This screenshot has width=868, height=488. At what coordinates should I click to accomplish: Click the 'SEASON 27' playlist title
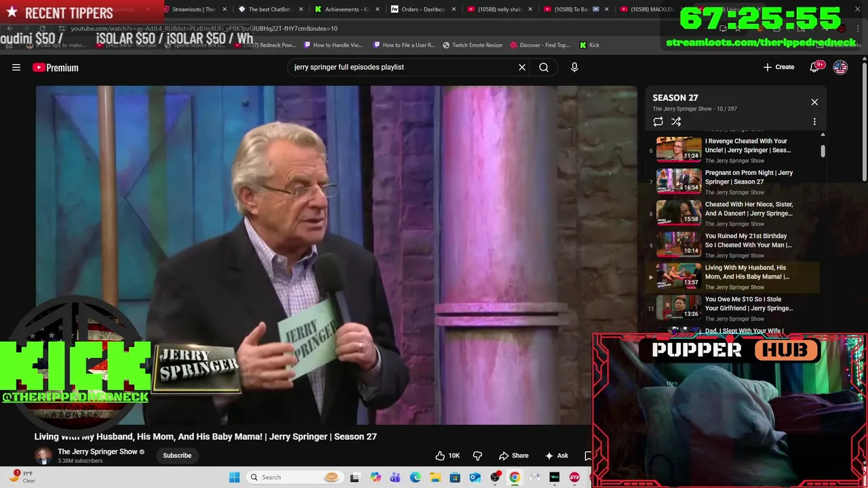coord(675,98)
